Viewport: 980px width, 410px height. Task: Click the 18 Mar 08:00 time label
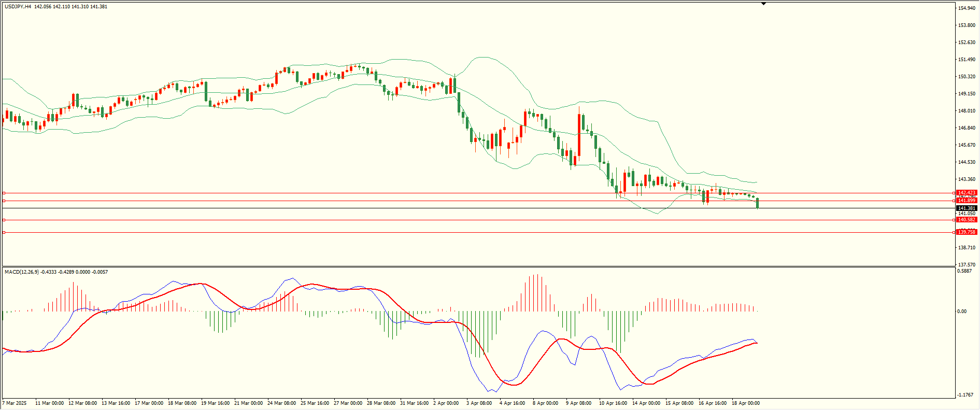182,403
